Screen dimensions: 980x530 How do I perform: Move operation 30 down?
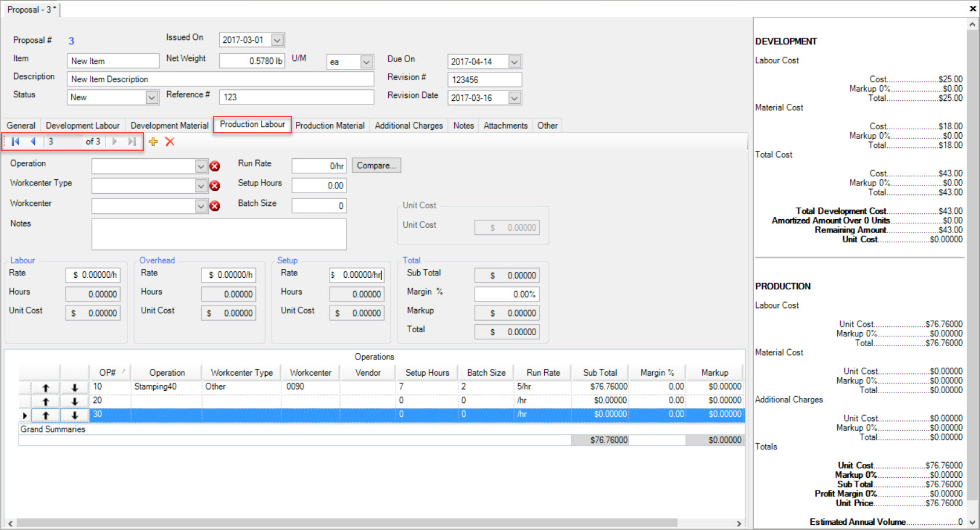coord(75,415)
